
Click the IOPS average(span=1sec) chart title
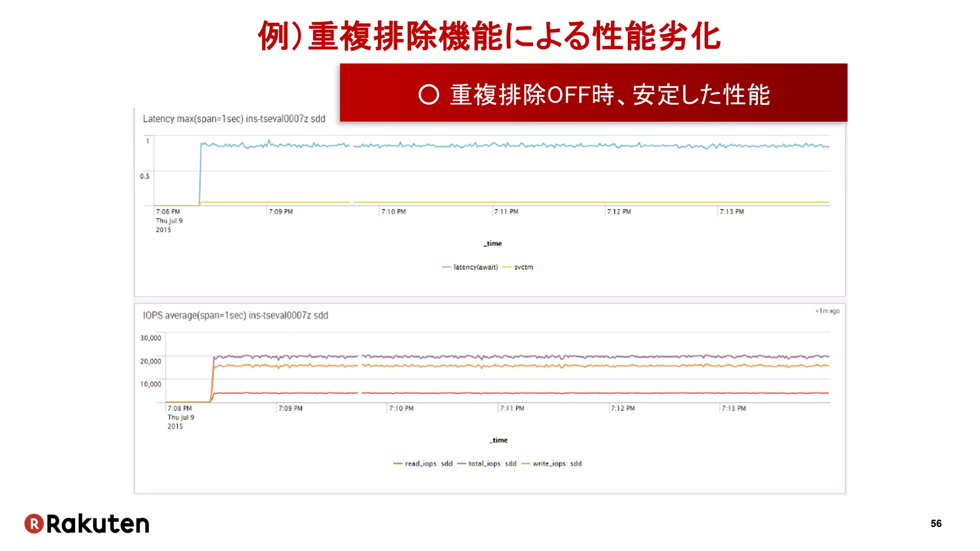(235, 315)
